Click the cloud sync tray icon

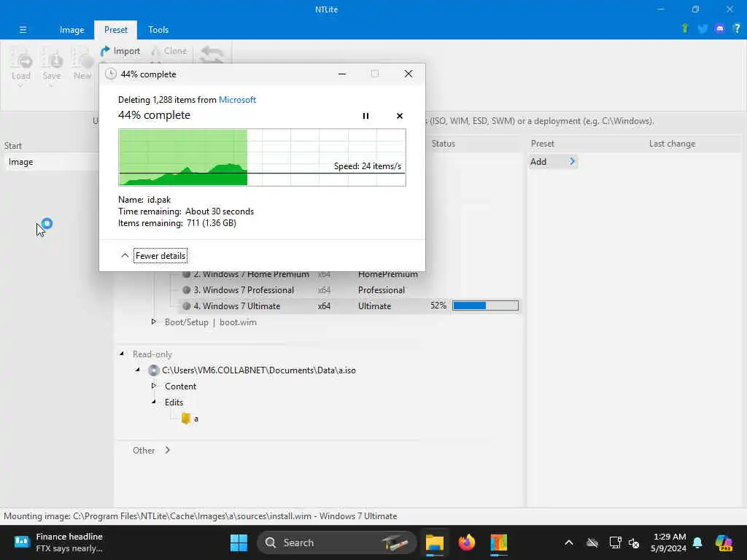[x=592, y=542]
